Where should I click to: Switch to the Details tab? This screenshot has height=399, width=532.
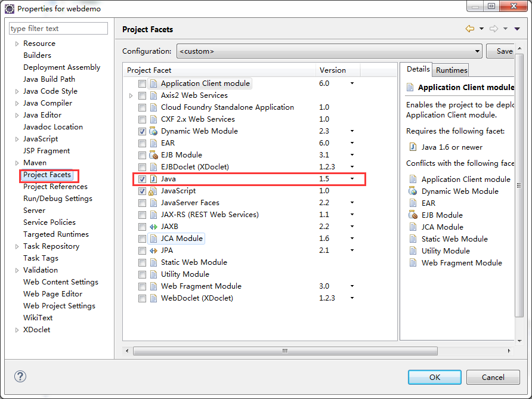pos(418,69)
